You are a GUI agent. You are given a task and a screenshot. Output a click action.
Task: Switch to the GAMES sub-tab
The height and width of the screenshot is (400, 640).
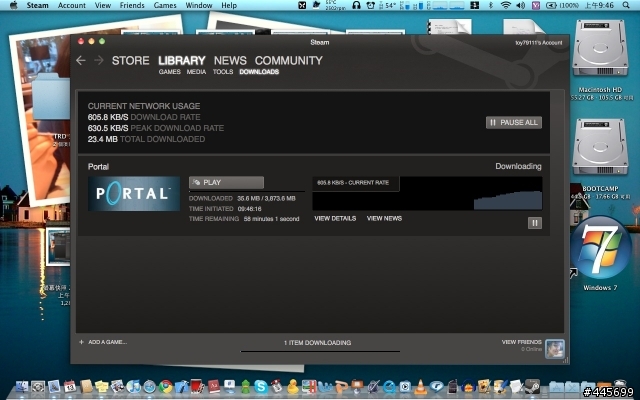pyautogui.click(x=170, y=72)
